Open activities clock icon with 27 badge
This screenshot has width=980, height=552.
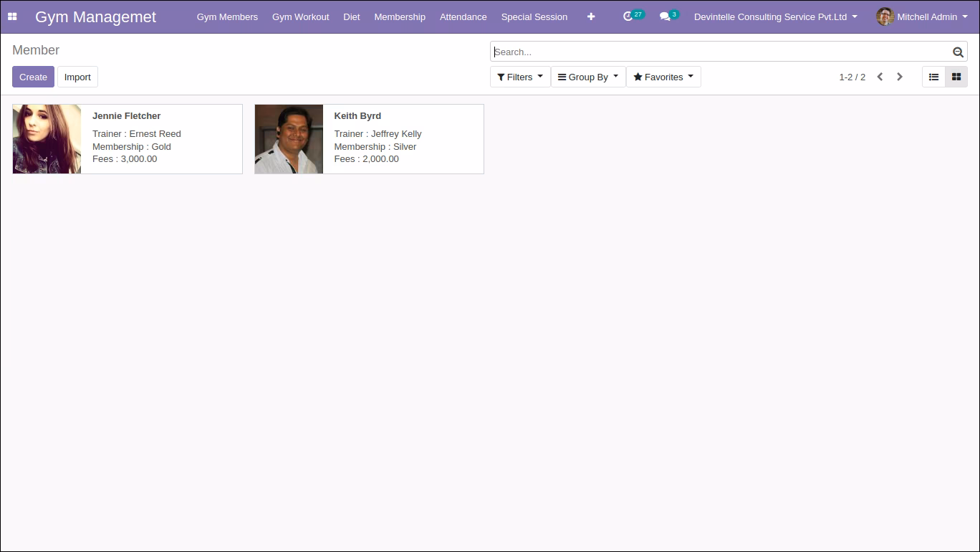coord(633,16)
